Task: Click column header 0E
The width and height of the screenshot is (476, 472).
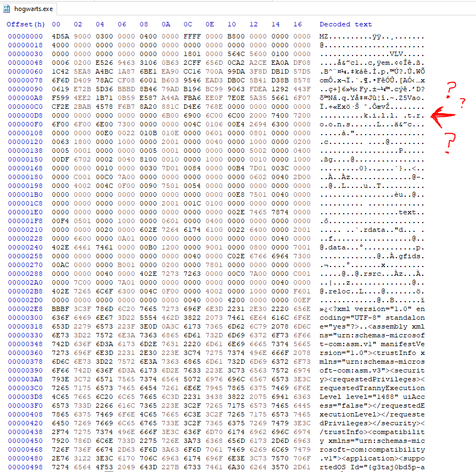Action: coord(210,24)
